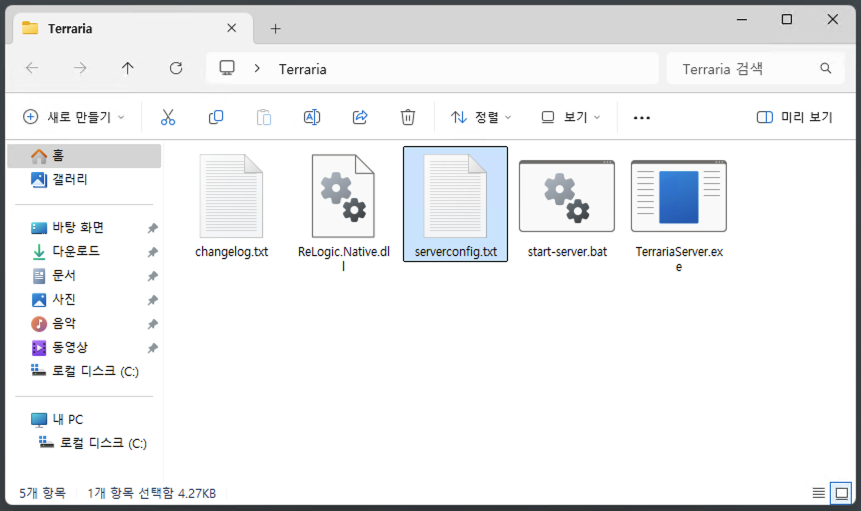Image resolution: width=861 pixels, height=511 pixels.
Task: Select the serverconfig.txt file
Action: (455, 204)
